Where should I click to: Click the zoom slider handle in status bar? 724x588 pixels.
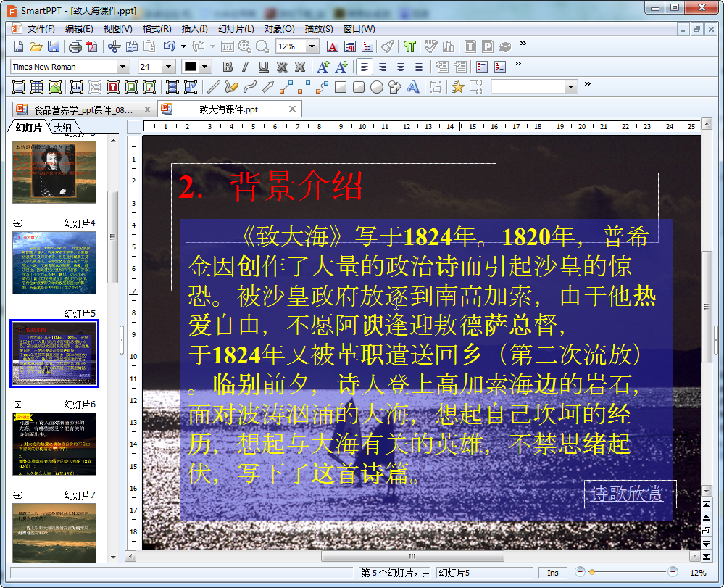592,573
